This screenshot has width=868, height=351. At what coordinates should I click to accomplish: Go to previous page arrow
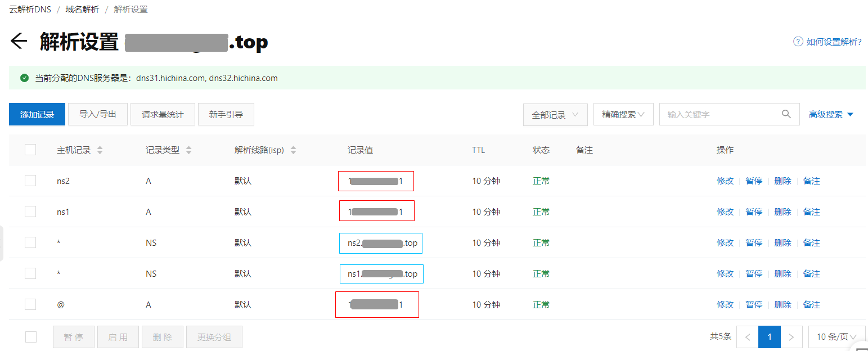[x=748, y=337]
